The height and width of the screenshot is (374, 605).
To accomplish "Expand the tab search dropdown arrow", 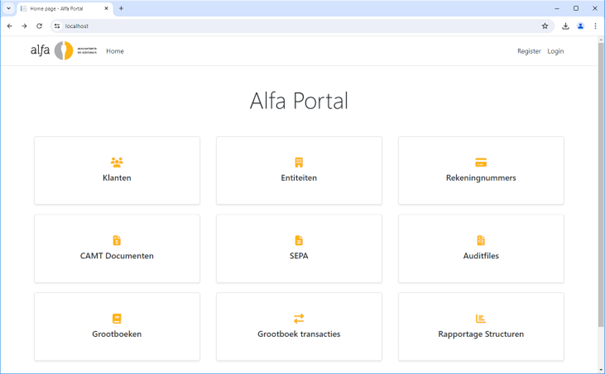I will pyautogui.click(x=8, y=8).
